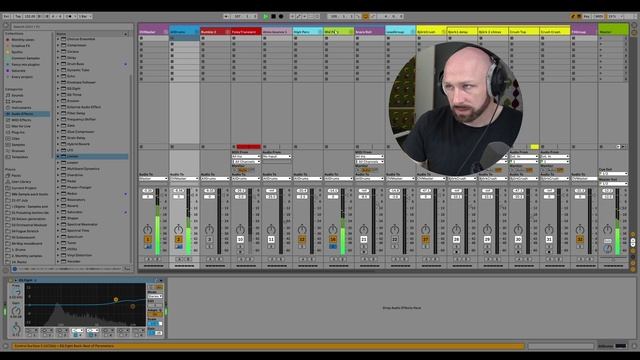Image resolution: width=640 pixels, height=360 pixels.
Task: Select the Master track header
Action: tap(613, 31)
